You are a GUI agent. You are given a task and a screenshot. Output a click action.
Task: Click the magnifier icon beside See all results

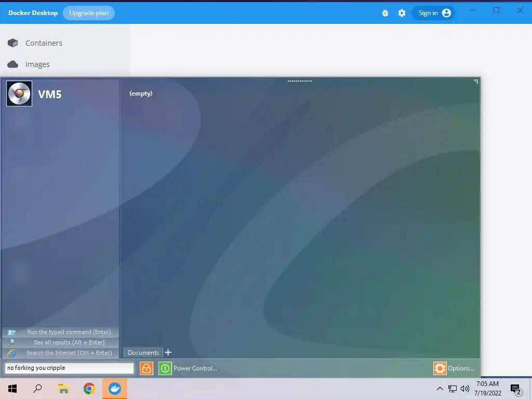click(x=11, y=343)
